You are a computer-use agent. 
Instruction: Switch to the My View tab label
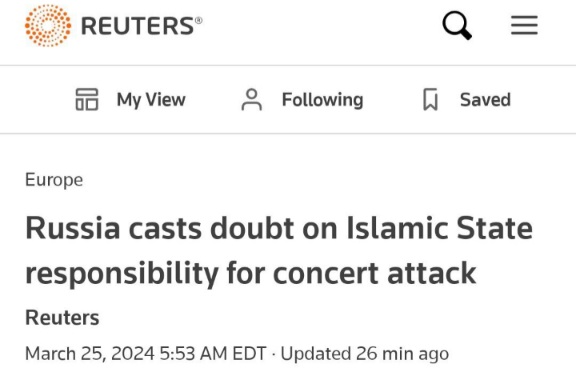click(151, 100)
